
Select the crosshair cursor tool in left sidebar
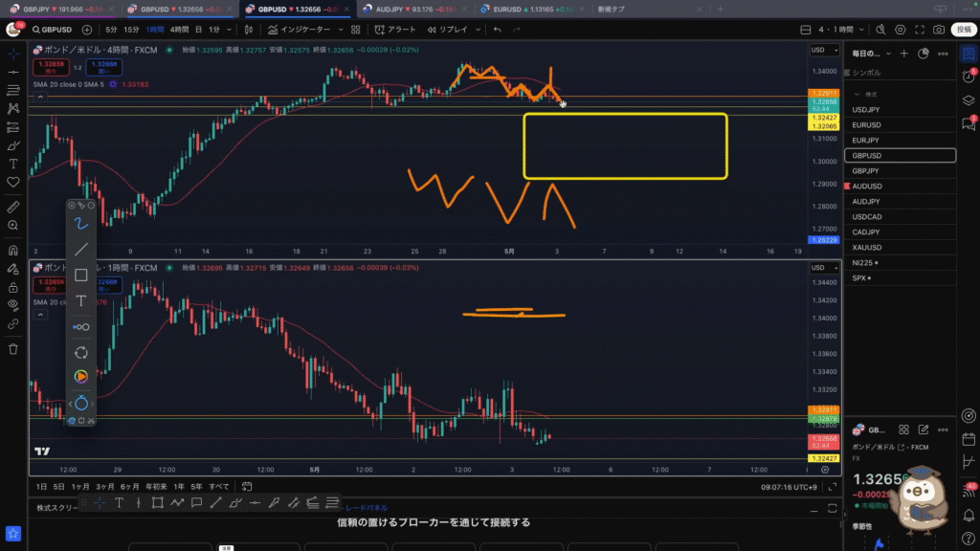pyautogui.click(x=13, y=54)
